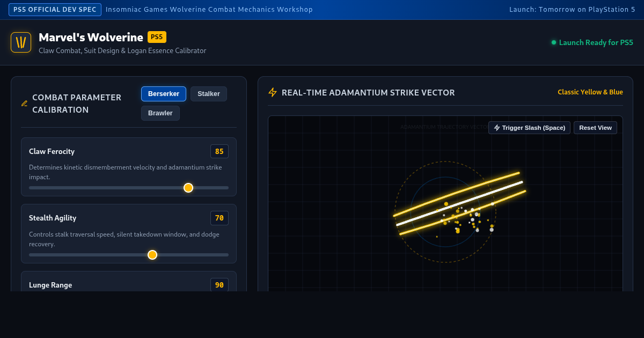Click the Launch: Tomorrow on PlayStation 5 text

pyautogui.click(x=572, y=10)
